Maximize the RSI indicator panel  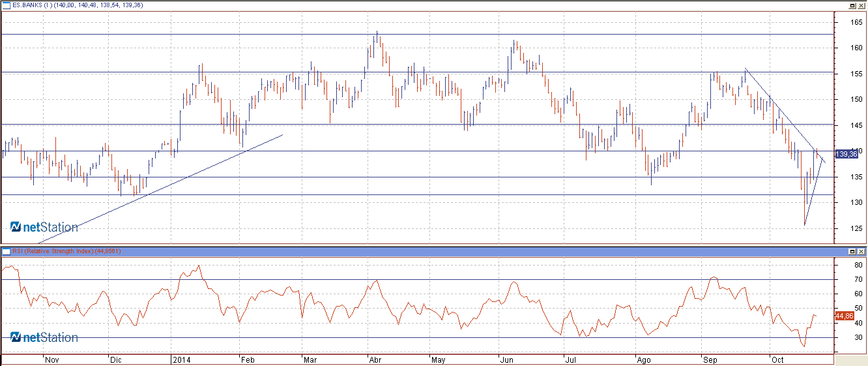pos(852,251)
